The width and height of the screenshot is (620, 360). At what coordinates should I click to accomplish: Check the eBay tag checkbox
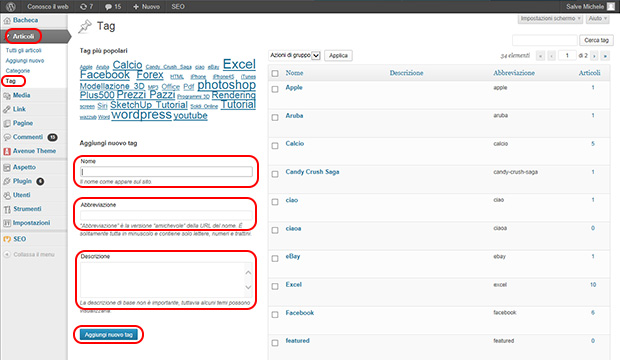click(275, 259)
